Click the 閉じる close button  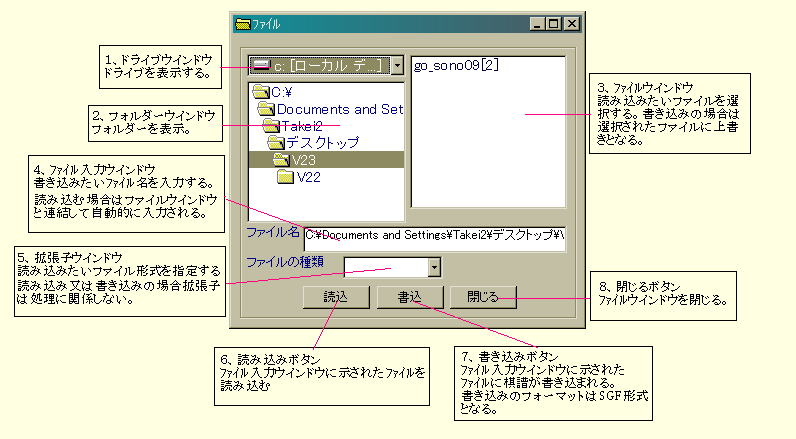[483, 297]
